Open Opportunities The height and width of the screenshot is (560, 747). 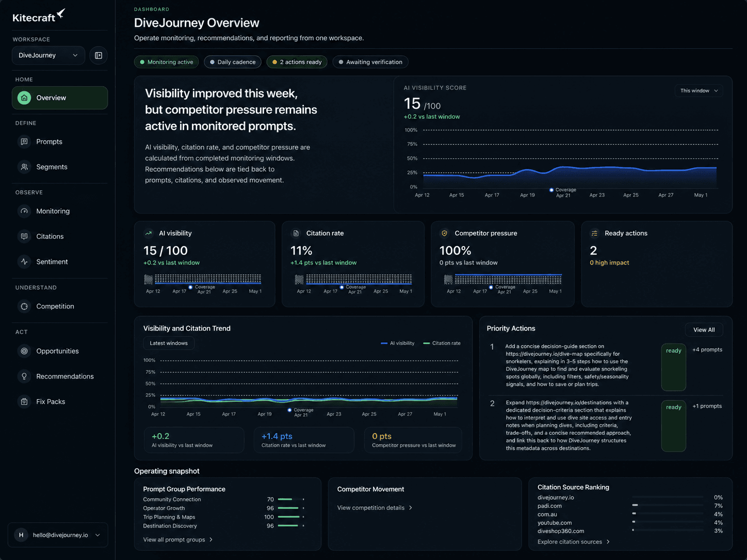click(60, 351)
